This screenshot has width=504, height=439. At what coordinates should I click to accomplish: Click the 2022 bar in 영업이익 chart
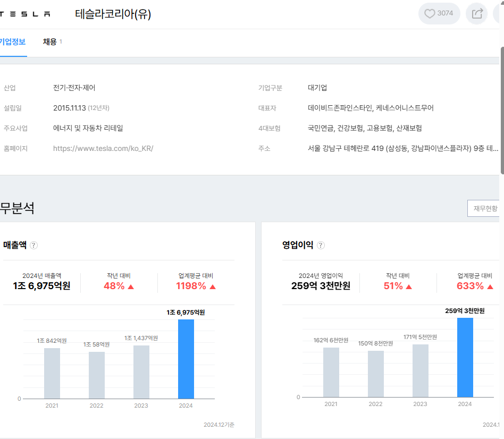click(x=376, y=374)
